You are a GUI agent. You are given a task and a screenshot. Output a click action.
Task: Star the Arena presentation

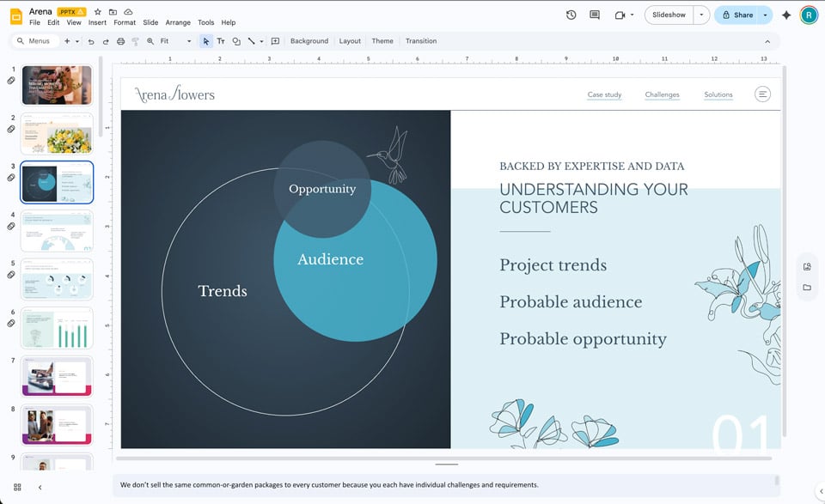[97, 12]
